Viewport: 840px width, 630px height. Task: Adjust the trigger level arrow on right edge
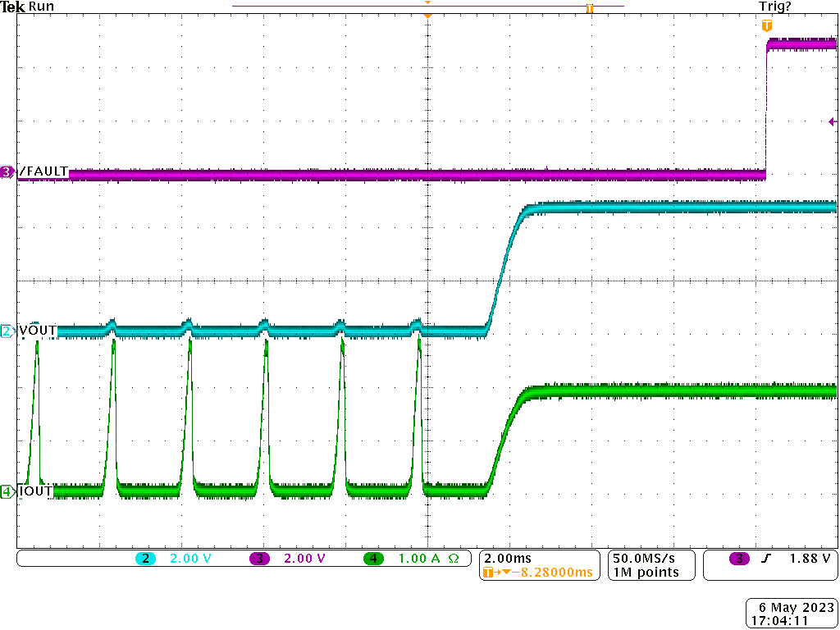[x=831, y=120]
